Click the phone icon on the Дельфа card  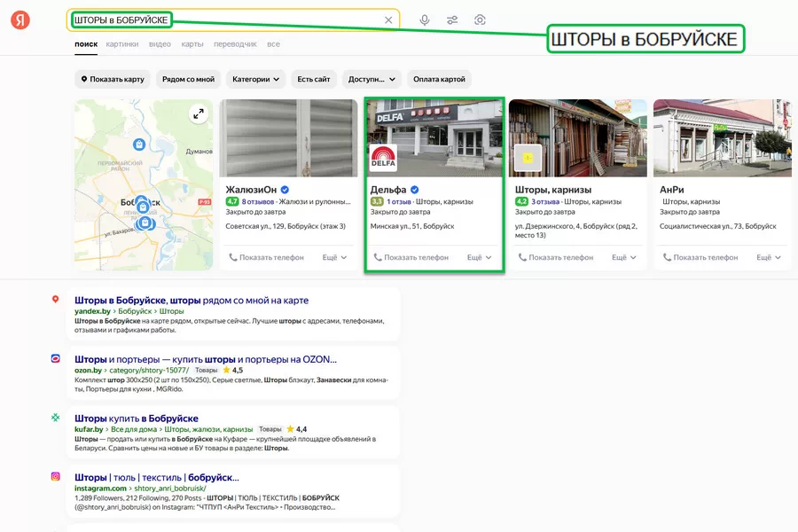coord(378,257)
